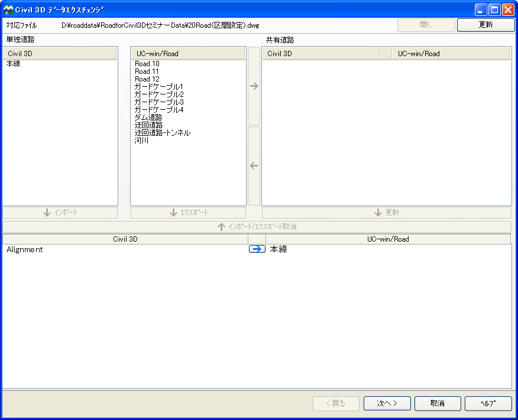Screen dimensions: 518x420
Task: Minimize the Civil 3D データエクスチェンジ window
Action: click(481, 10)
